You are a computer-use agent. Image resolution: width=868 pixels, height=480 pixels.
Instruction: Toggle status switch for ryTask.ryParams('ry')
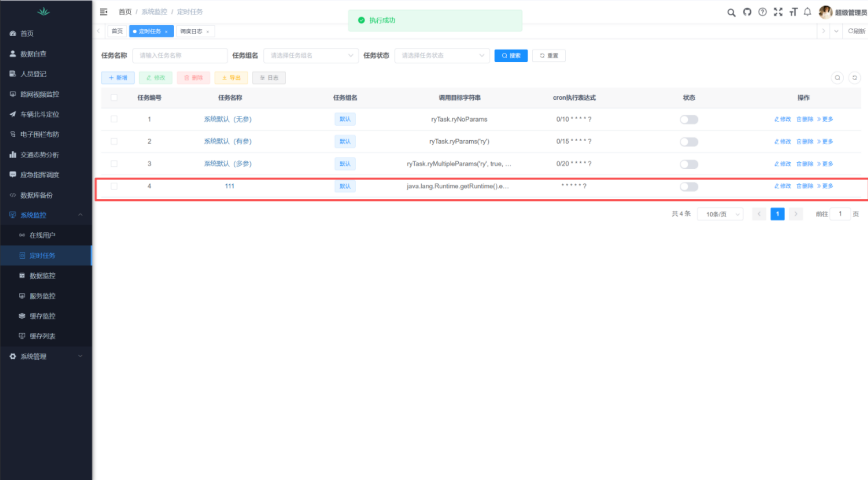[x=689, y=142]
